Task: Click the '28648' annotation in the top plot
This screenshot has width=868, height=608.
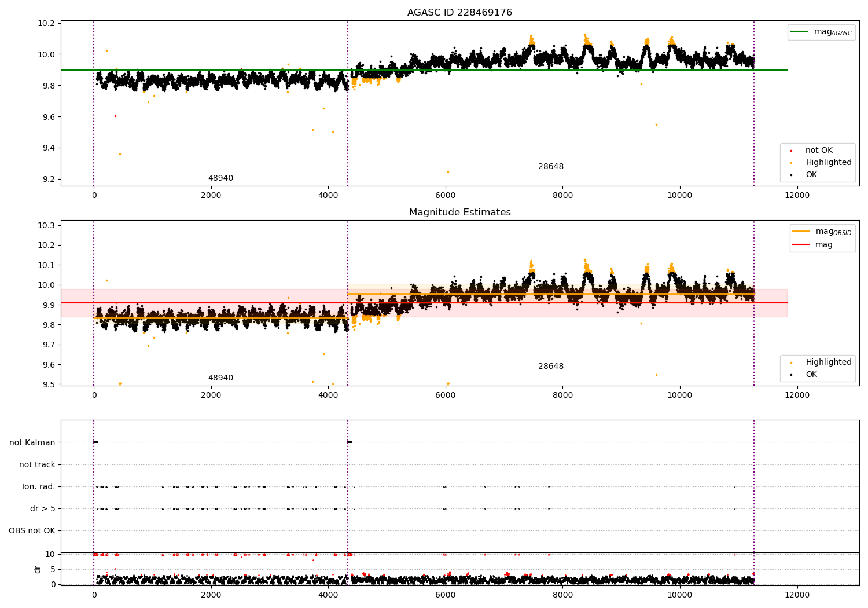Action: click(x=551, y=167)
